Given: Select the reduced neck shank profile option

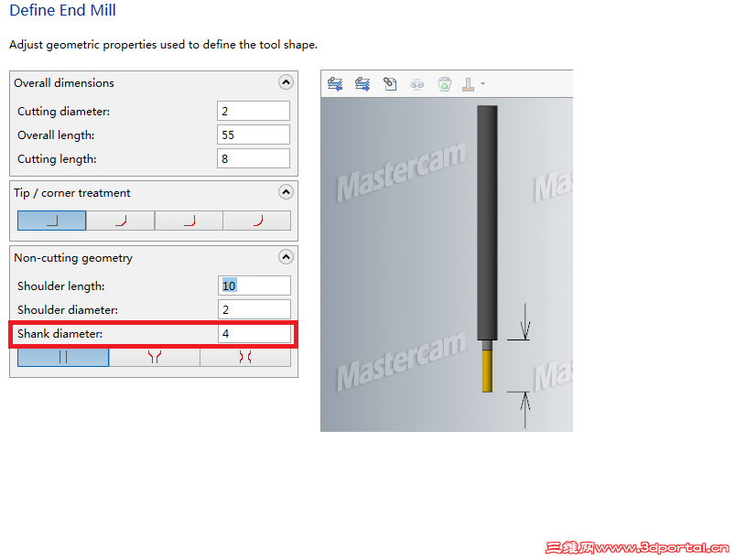Looking at the screenshot, I should [x=245, y=357].
